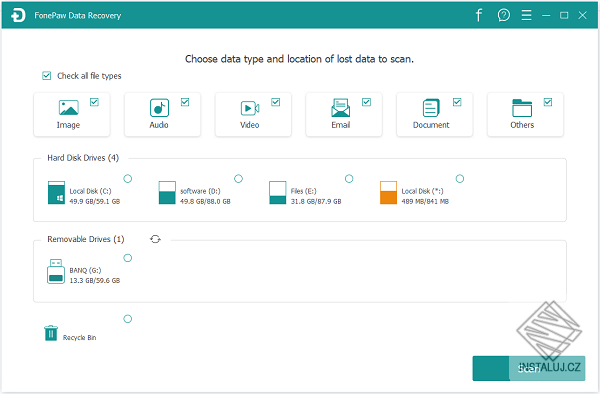This screenshot has width=600, height=394.
Task: Maximize the FonePaw window
Action: point(564,15)
